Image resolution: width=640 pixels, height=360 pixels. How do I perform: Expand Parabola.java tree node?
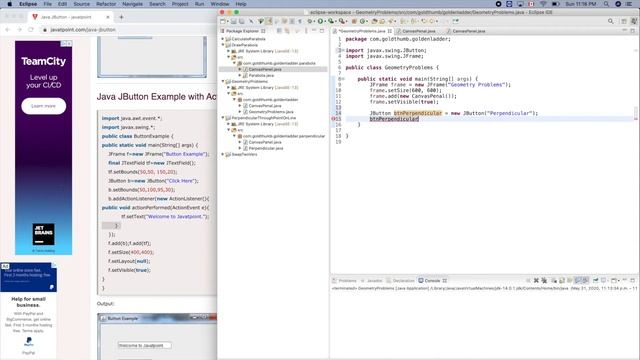coord(240,75)
